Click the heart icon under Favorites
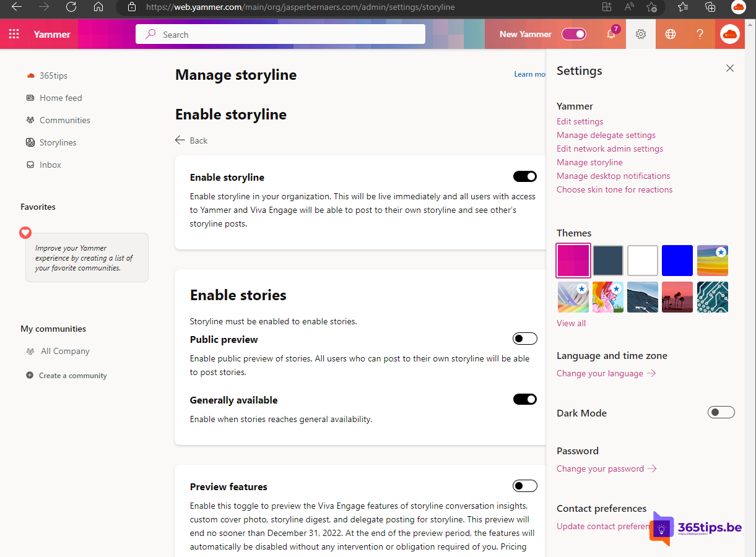 (x=25, y=233)
